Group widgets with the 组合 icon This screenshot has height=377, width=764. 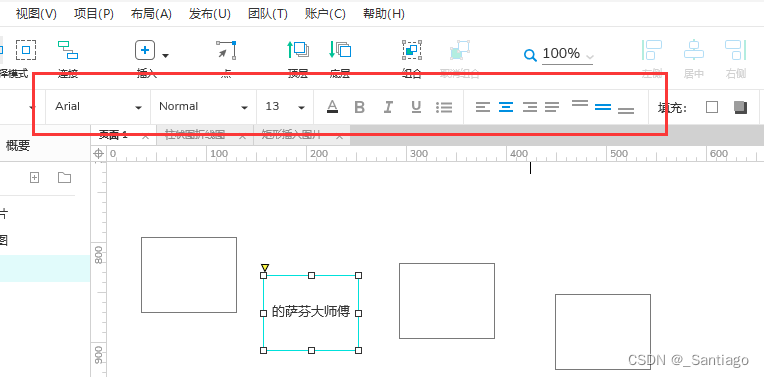[x=412, y=50]
